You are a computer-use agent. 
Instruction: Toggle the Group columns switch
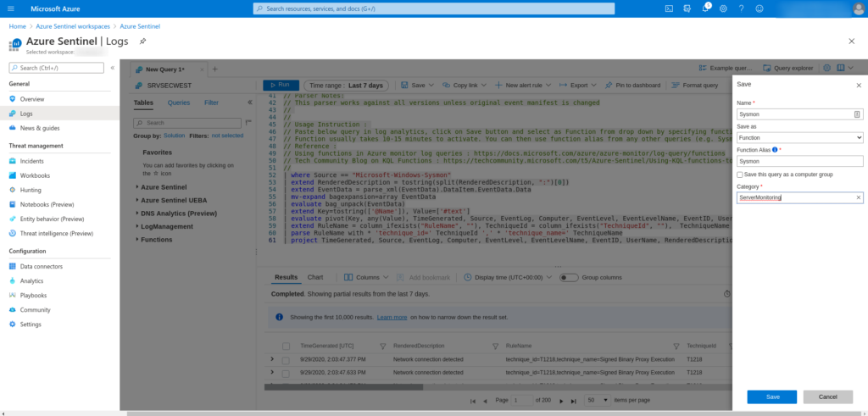point(569,277)
